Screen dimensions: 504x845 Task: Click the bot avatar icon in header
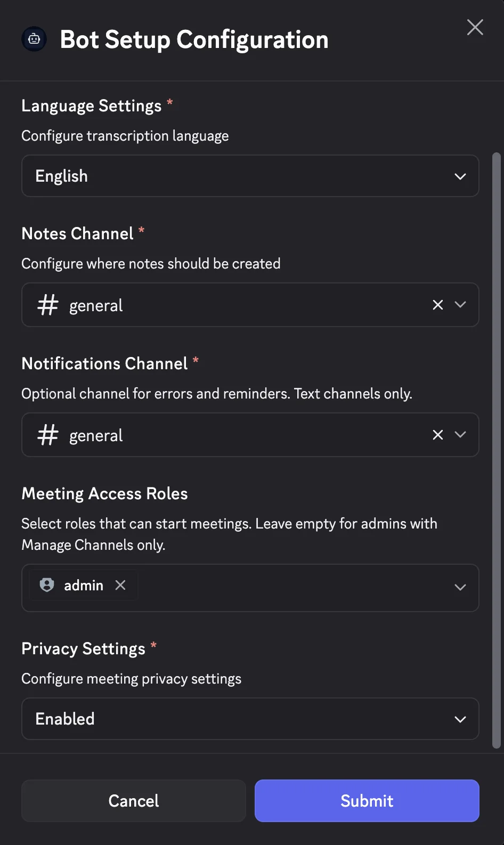[x=34, y=39]
